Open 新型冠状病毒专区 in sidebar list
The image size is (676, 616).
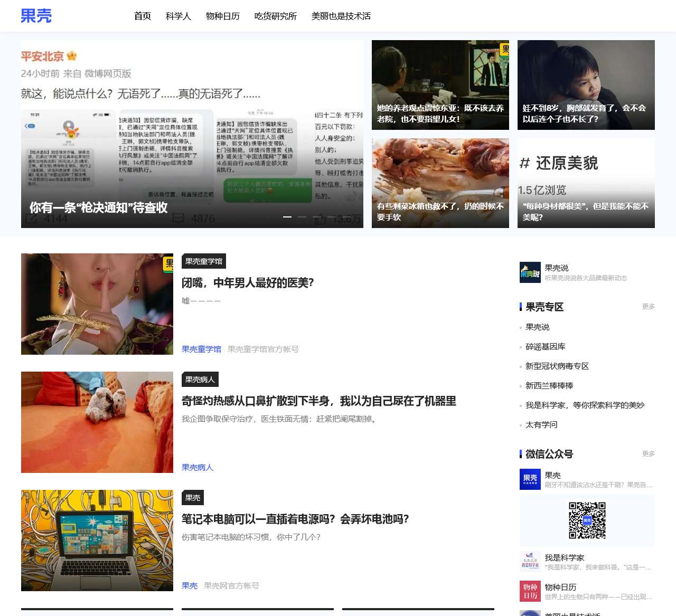[x=557, y=366]
